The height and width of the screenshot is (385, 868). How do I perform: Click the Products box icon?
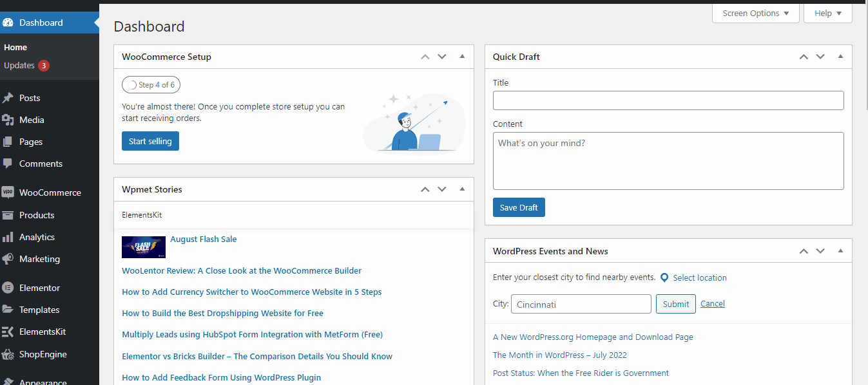[x=8, y=215]
